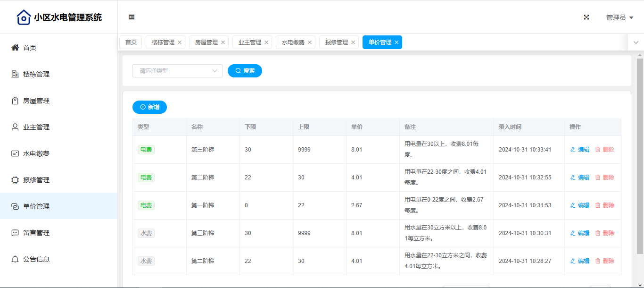Viewport: 644px width, 288px height.
Task: Switch to the 水电缴费 tab
Action: [x=293, y=42]
